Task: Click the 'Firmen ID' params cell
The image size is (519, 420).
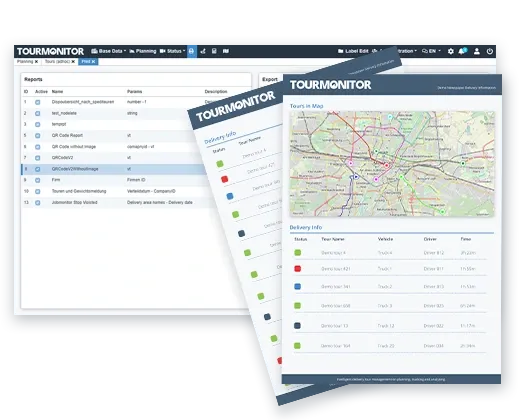Action: 136,180
